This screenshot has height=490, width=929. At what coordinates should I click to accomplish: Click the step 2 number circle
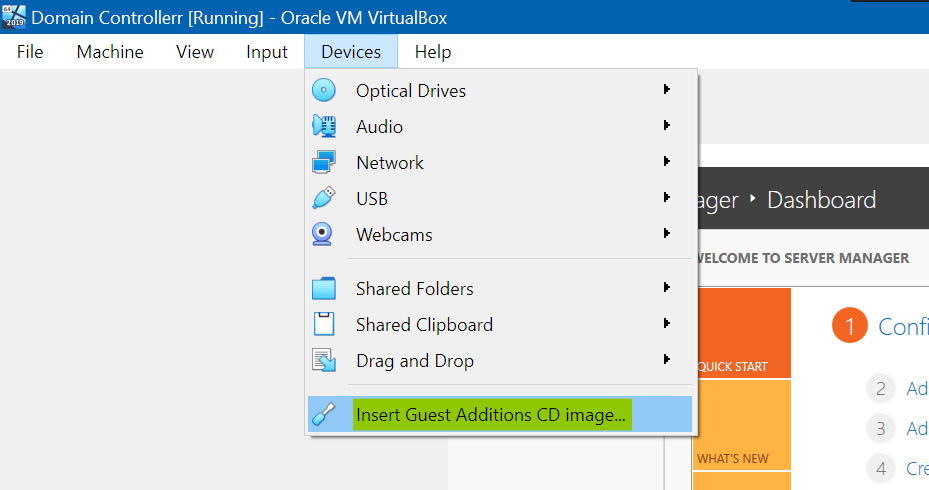[x=880, y=389]
